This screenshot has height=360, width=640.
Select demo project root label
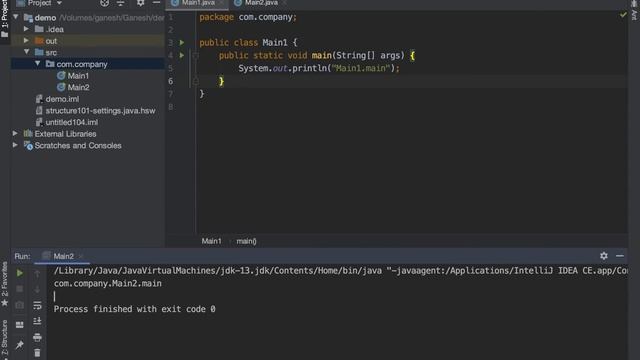pos(45,18)
